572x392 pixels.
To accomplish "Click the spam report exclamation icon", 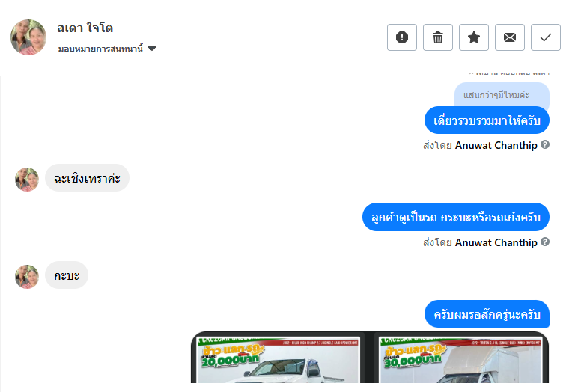I will click(401, 37).
